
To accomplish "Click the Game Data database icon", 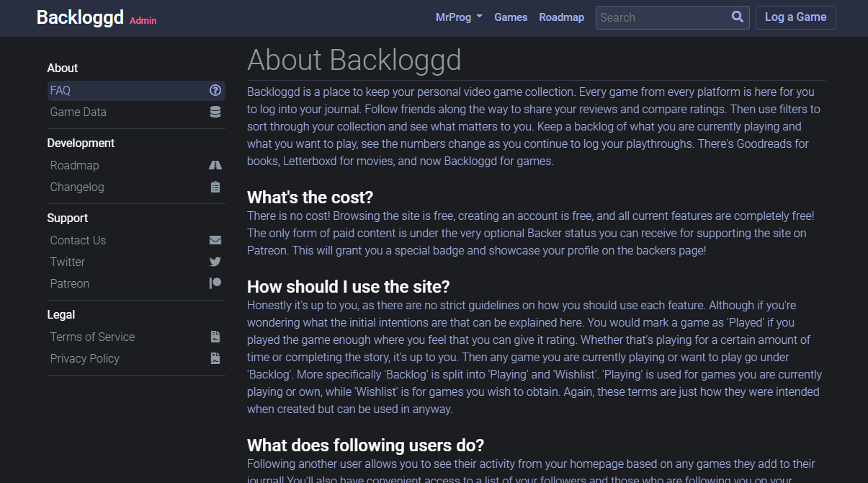I will point(215,112).
